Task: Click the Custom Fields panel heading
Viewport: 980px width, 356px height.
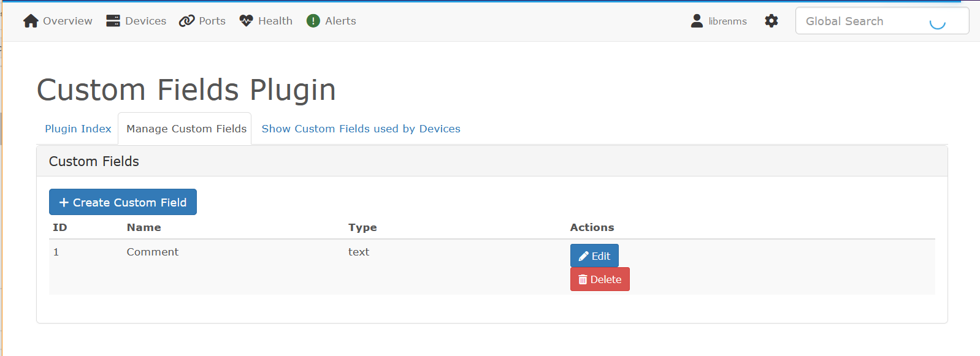Action: [94, 161]
